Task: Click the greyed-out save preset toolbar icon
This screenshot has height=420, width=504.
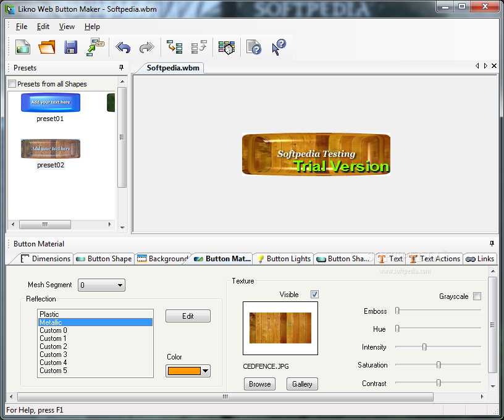Action: (199, 47)
